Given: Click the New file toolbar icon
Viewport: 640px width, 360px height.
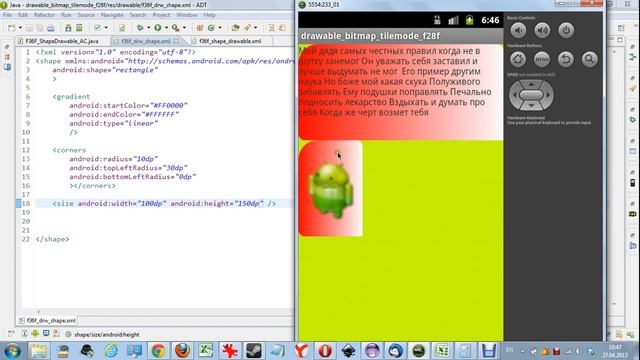Looking at the screenshot, I should (11, 28).
